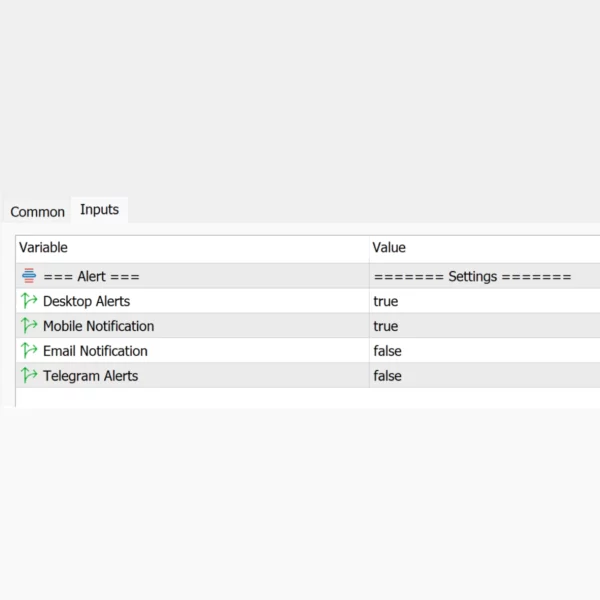This screenshot has height=600, width=600.
Task: Click the stacked icon beside Alert section
Action: (x=29, y=276)
